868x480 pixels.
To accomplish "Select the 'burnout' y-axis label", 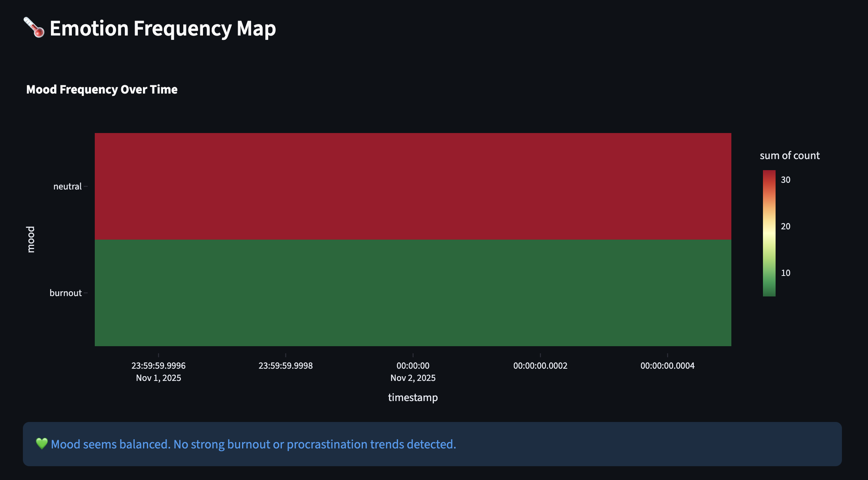I will (66, 293).
